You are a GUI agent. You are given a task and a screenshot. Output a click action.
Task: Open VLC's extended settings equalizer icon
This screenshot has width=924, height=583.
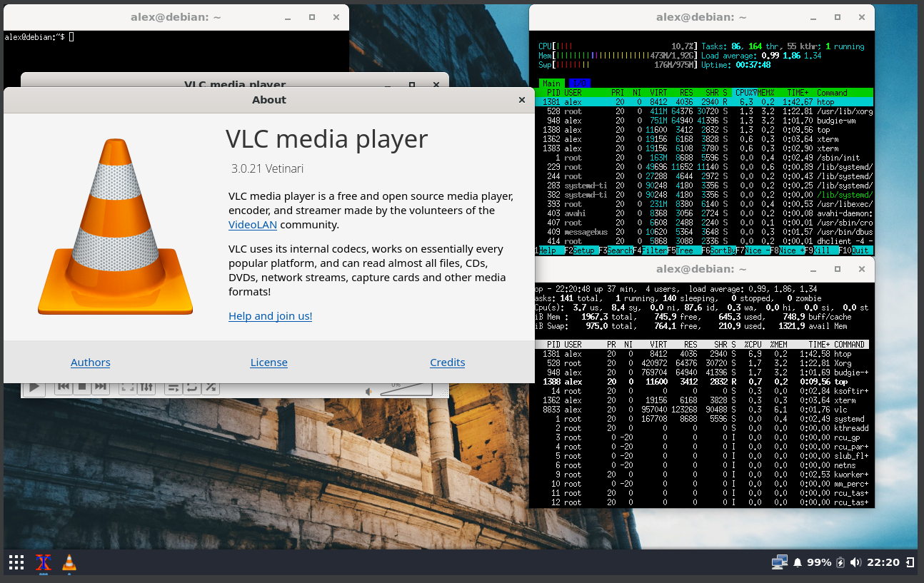pyautogui.click(x=146, y=387)
